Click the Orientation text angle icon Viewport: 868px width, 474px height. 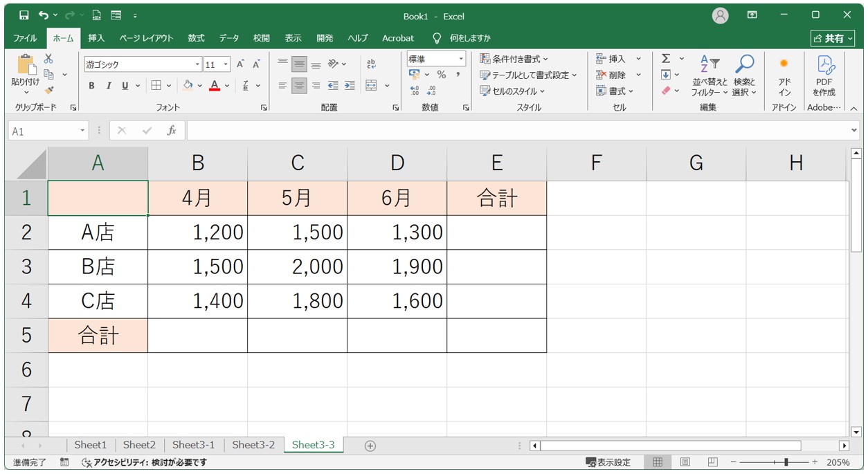click(x=333, y=64)
